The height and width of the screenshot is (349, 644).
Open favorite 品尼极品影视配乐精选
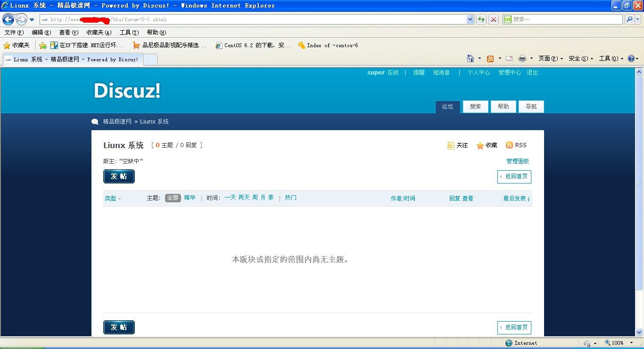pyautogui.click(x=170, y=45)
